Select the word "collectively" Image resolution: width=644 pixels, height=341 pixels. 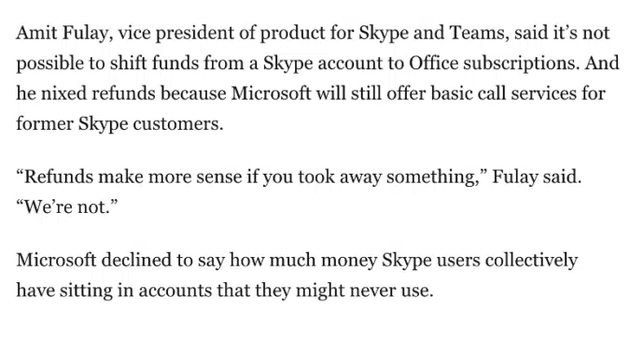pos(531,261)
